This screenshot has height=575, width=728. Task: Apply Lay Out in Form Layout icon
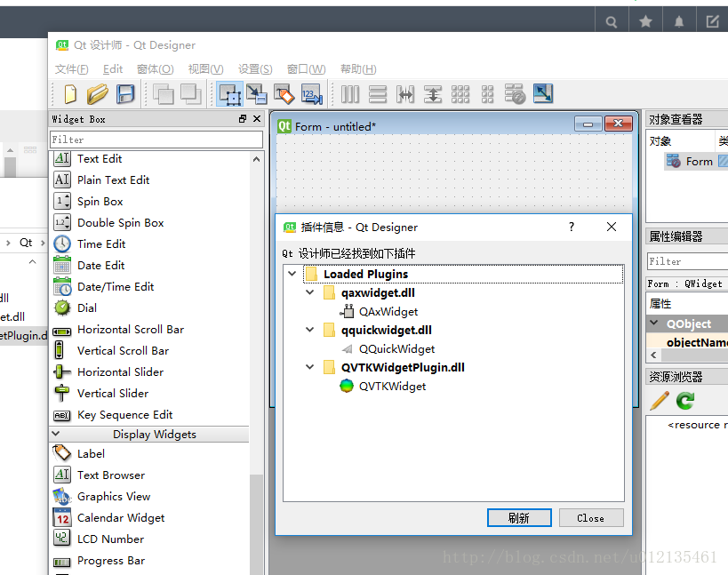[x=487, y=94]
